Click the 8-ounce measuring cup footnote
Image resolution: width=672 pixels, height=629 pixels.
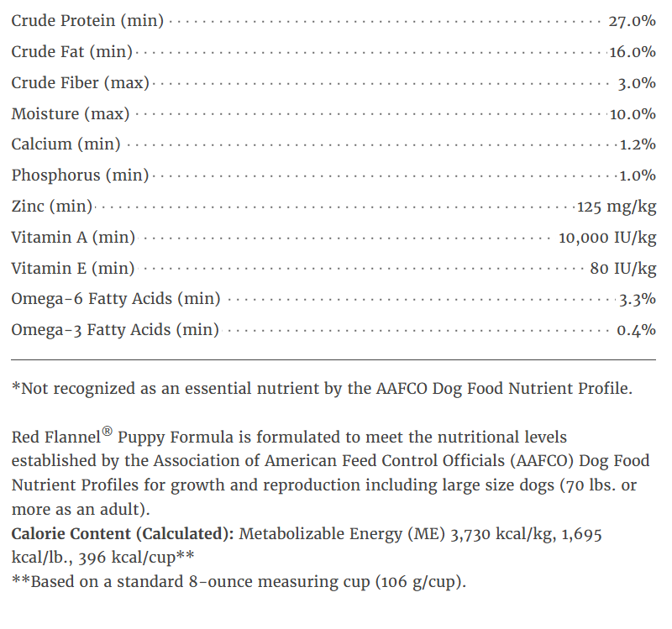coord(239,581)
